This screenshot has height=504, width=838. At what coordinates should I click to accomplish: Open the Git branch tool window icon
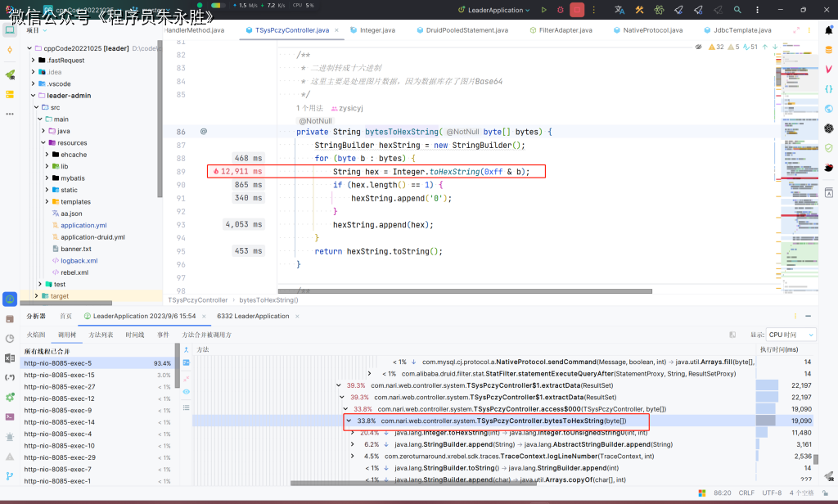[10, 475]
